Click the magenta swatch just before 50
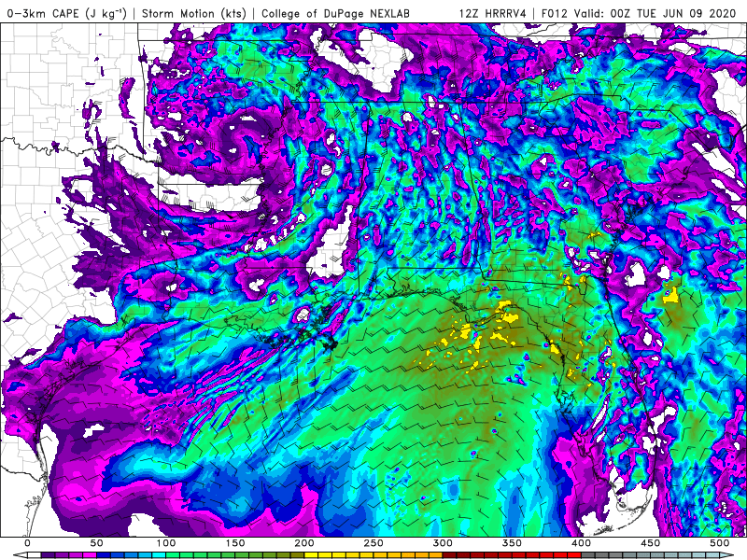 [90, 555]
